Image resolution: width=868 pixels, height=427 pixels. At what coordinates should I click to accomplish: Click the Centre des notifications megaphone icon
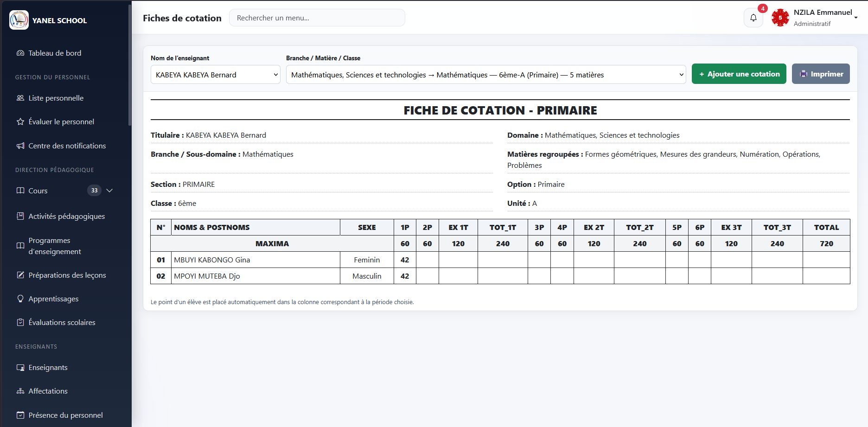(20, 146)
